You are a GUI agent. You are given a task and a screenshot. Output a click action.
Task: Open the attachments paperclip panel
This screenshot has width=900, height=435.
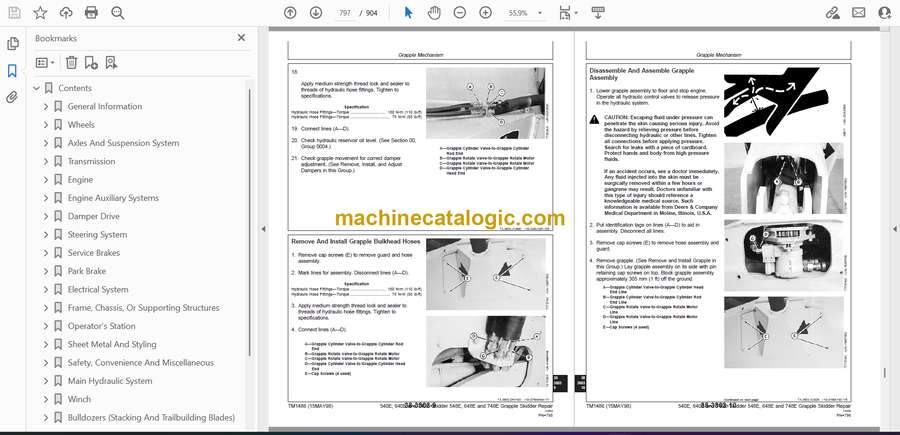12,97
